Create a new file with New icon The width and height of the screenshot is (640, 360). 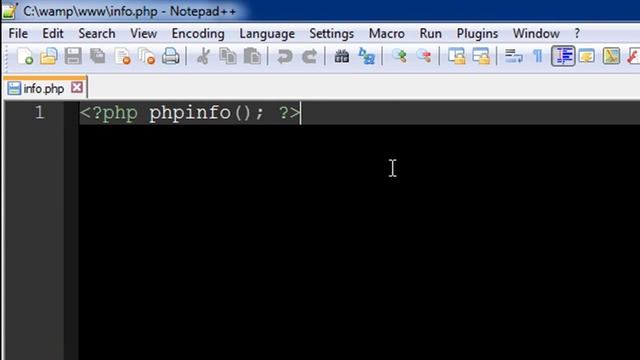25,56
